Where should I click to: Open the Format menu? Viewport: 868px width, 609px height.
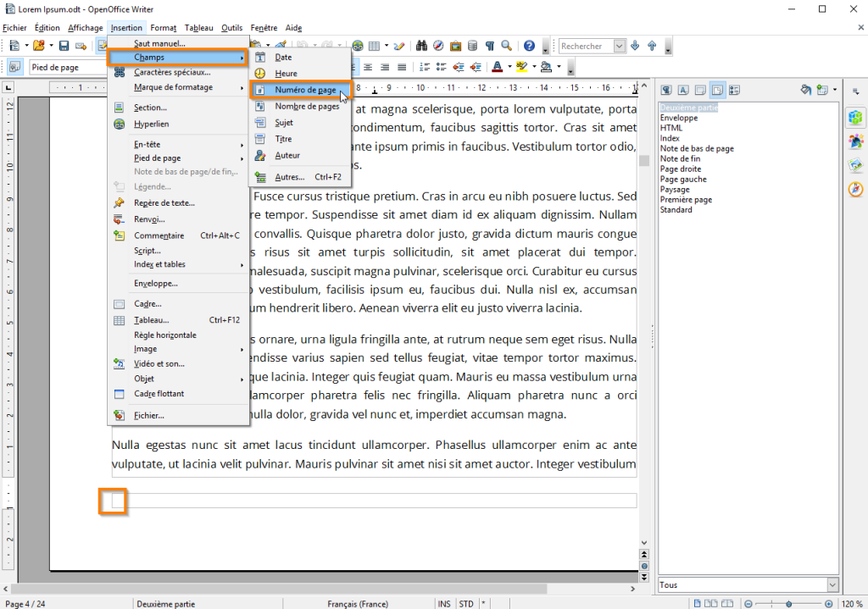click(164, 28)
